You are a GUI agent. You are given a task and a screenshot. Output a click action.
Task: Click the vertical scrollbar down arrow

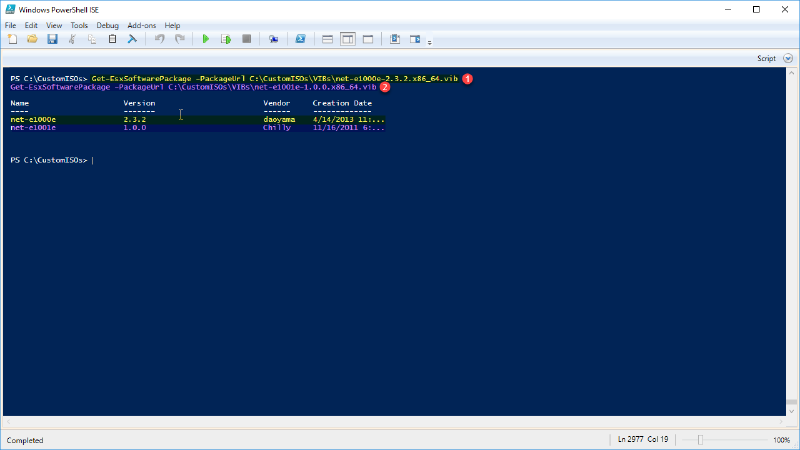pyautogui.click(x=792, y=411)
